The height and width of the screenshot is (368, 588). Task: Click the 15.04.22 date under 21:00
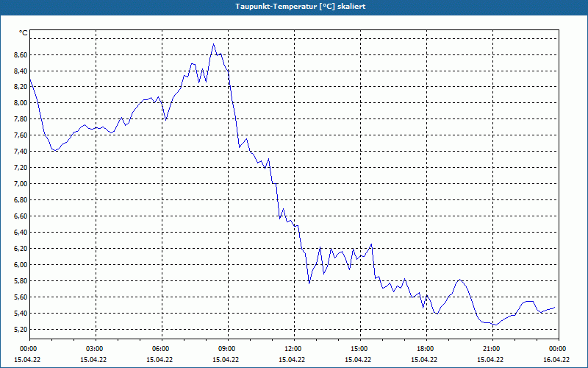(x=490, y=360)
